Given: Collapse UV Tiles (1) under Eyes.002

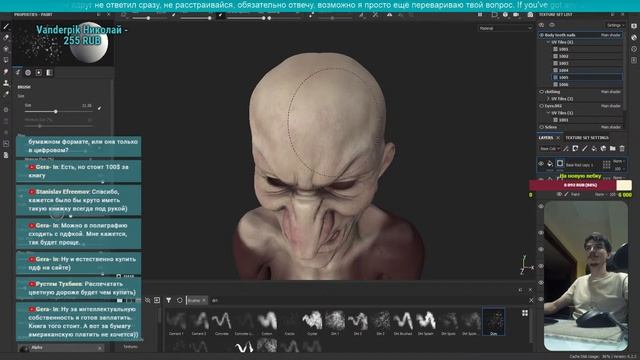Looking at the screenshot, I should coord(548,113).
